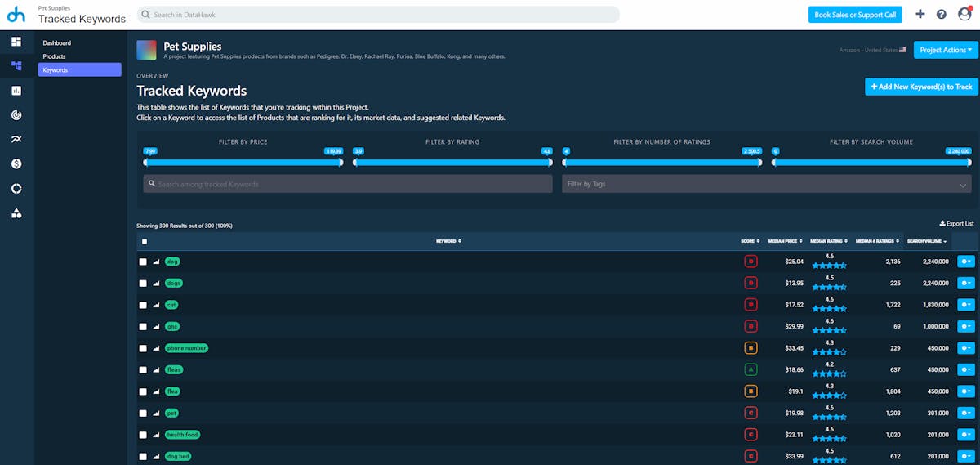The image size is (980, 465).
Task: Click score badge A in 'fleas' row
Action: click(751, 369)
